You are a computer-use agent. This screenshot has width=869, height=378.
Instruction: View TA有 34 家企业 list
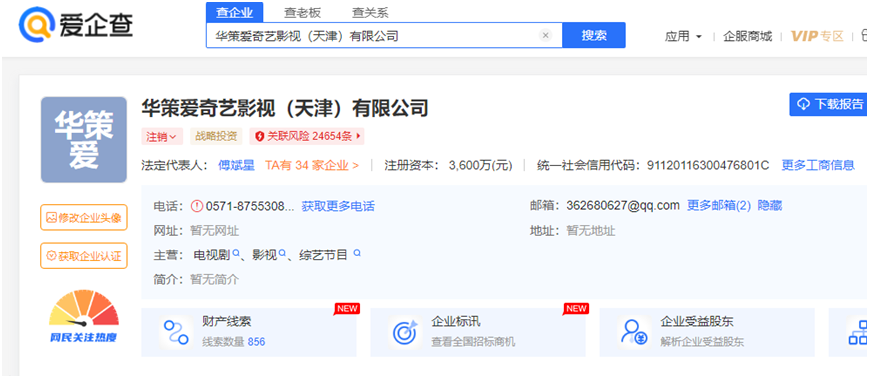311,165
